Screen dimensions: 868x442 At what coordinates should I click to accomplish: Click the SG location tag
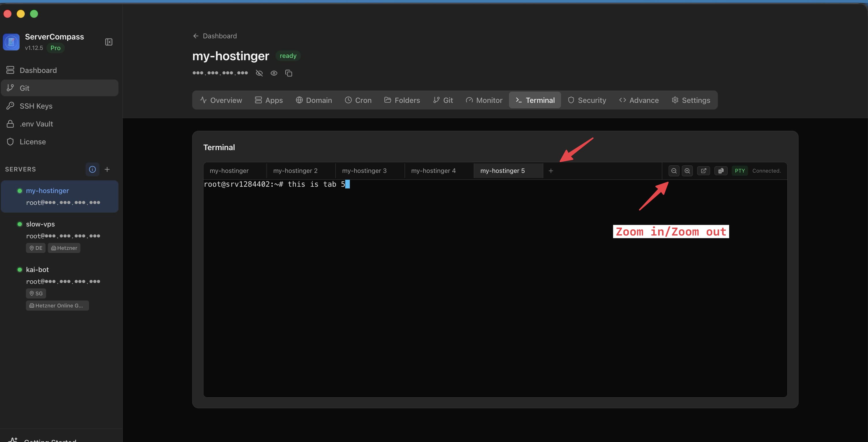36,293
